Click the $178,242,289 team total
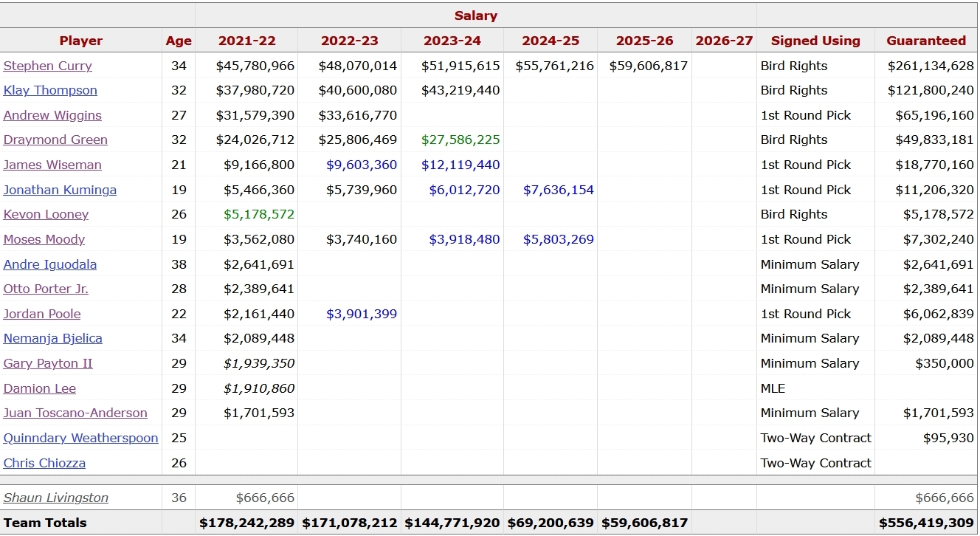980x536 pixels. [x=246, y=523]
